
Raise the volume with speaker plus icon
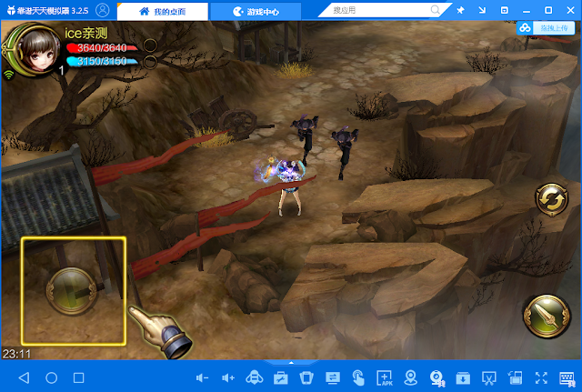[x=228, y=377]
